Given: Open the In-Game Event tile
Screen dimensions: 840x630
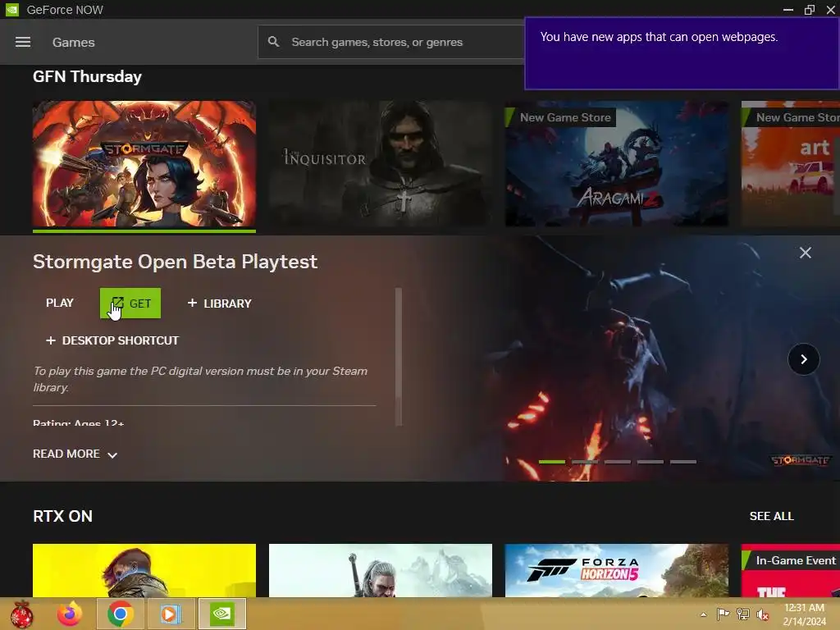Looking at the screenshot, I should pos(790,571).
